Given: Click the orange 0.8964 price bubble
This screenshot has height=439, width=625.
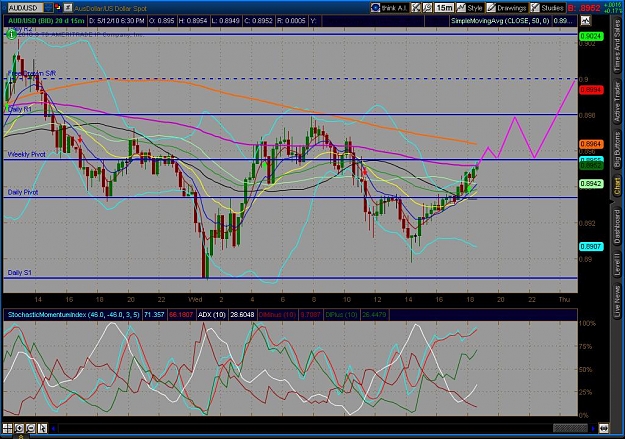Looking at the screenshot, I should (591, 144).
